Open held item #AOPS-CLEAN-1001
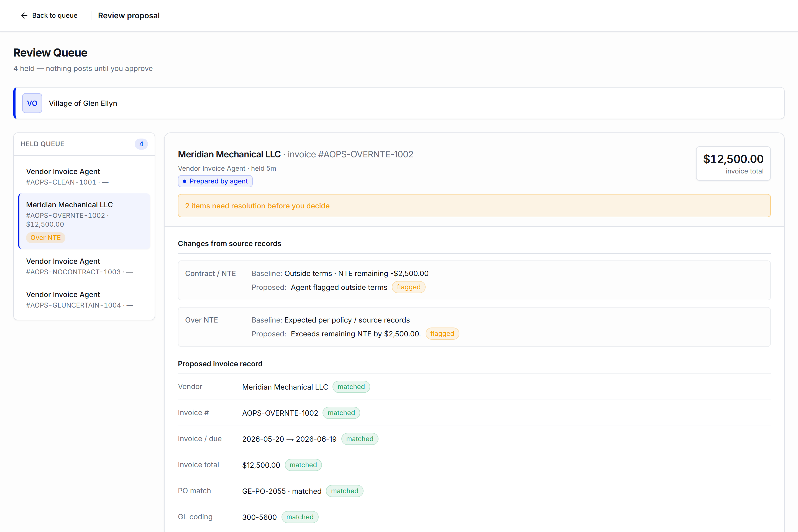 [84, 177]
